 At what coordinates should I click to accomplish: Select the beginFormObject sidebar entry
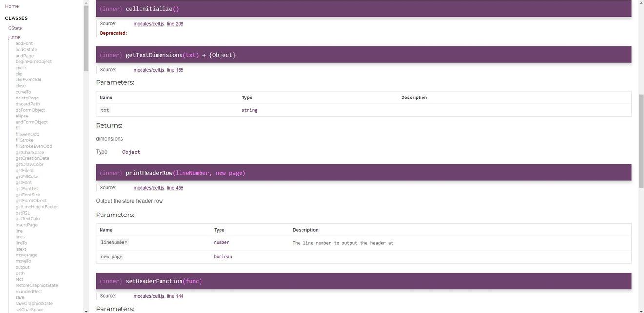tap(33, 61)
